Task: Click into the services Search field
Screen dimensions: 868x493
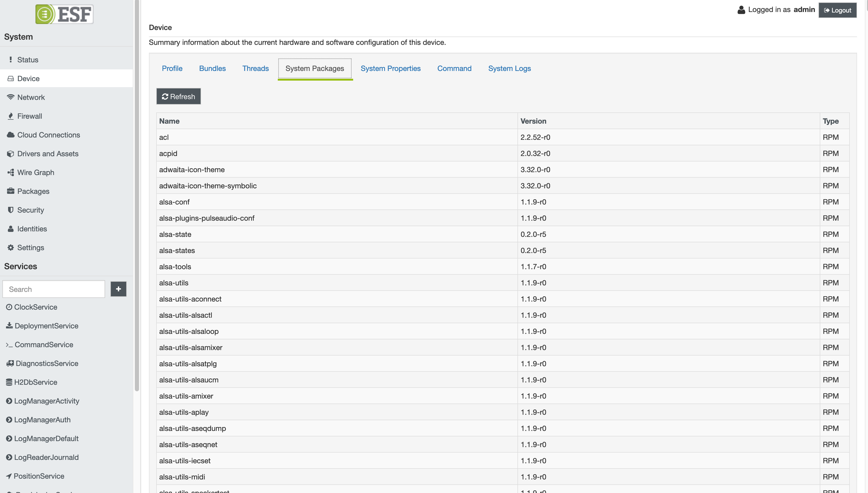Action: coord(54,289)
